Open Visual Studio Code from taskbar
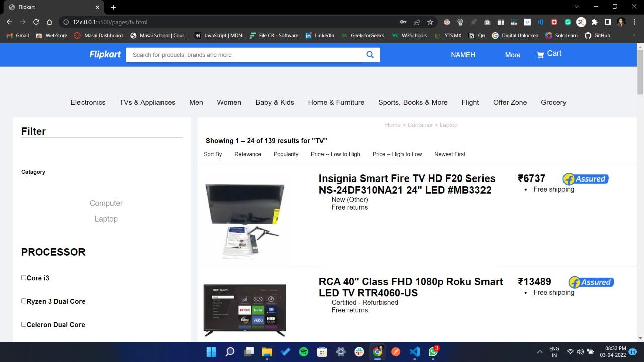Image resolution: width=644 pixels, height=362 pixels. 415,352
